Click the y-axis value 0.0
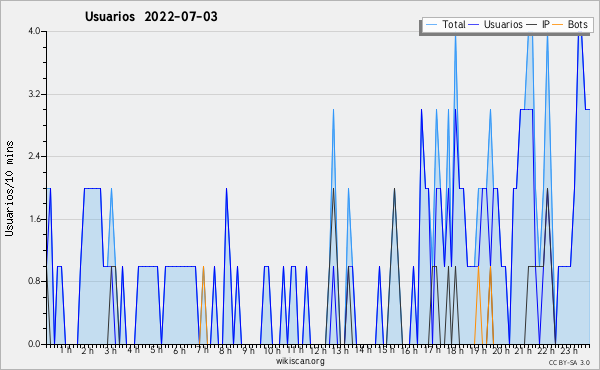Image resolution: width=600 pixels, height=370 pixels. click(34, 344)
